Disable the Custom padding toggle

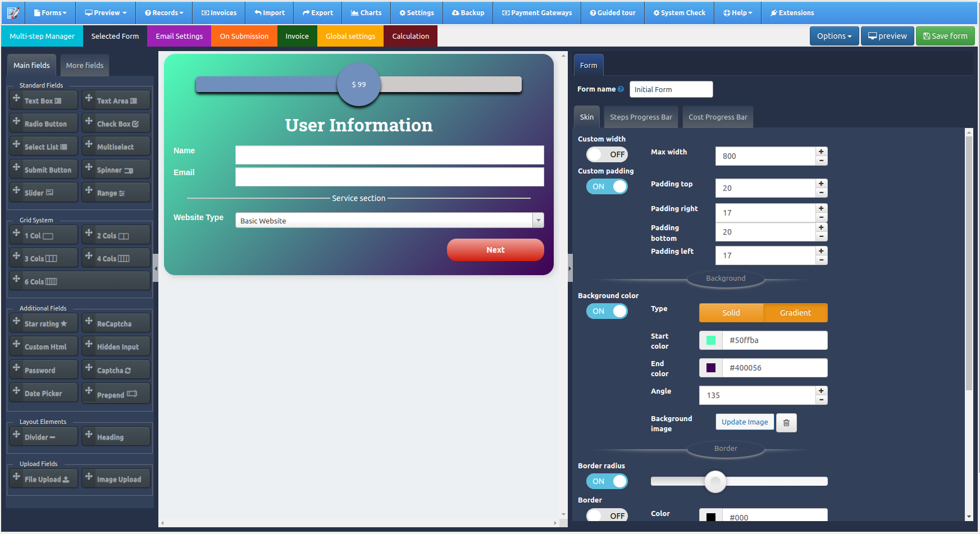click(607, 186)
